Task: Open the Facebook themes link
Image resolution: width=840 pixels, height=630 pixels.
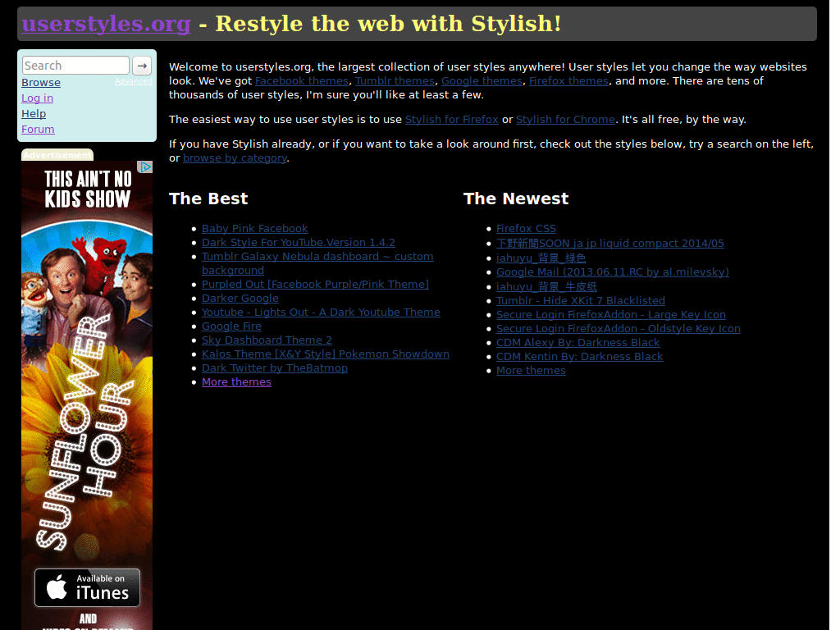Action: click(x=302, y=81)
